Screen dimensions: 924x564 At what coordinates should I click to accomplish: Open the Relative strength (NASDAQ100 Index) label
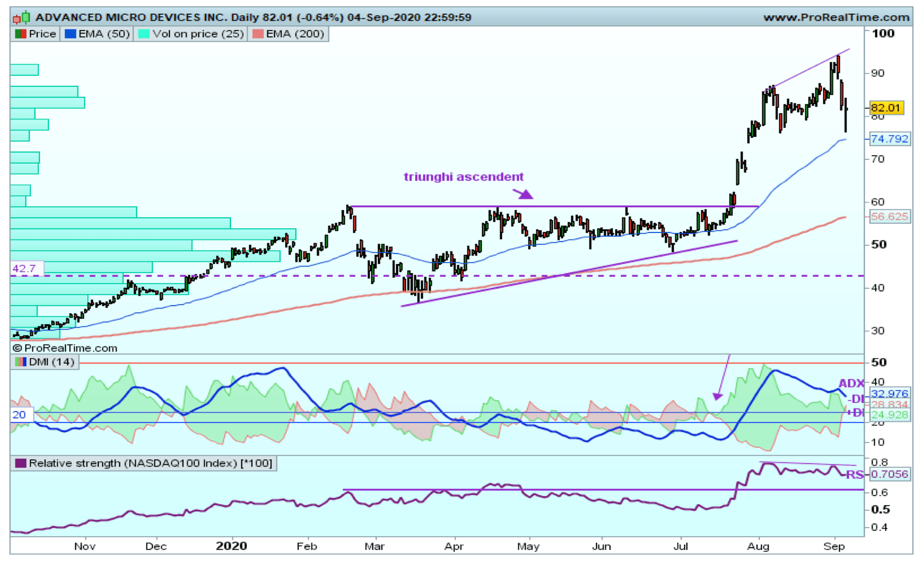click(144, 463)
